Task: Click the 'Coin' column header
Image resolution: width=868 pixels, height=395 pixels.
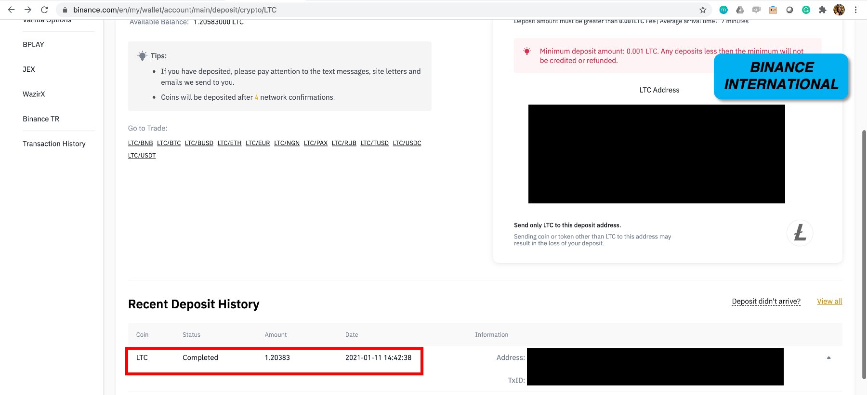Action: [x=142, y=335]
